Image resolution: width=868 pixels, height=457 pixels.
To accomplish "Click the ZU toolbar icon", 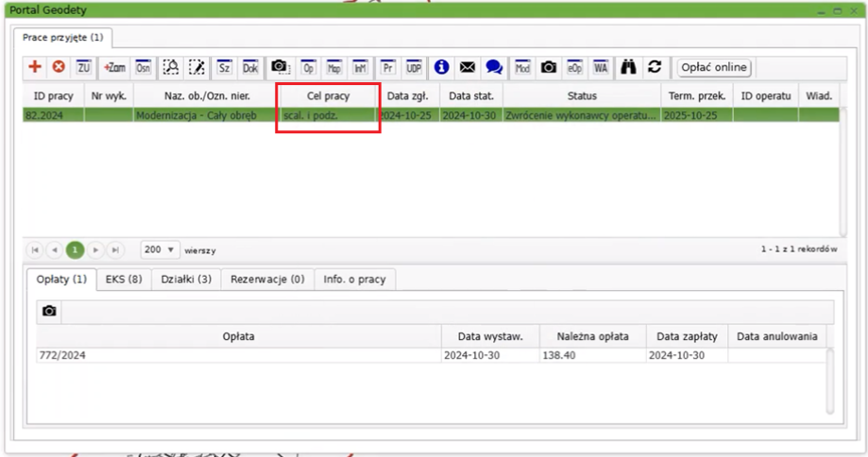I will [84, 67].
